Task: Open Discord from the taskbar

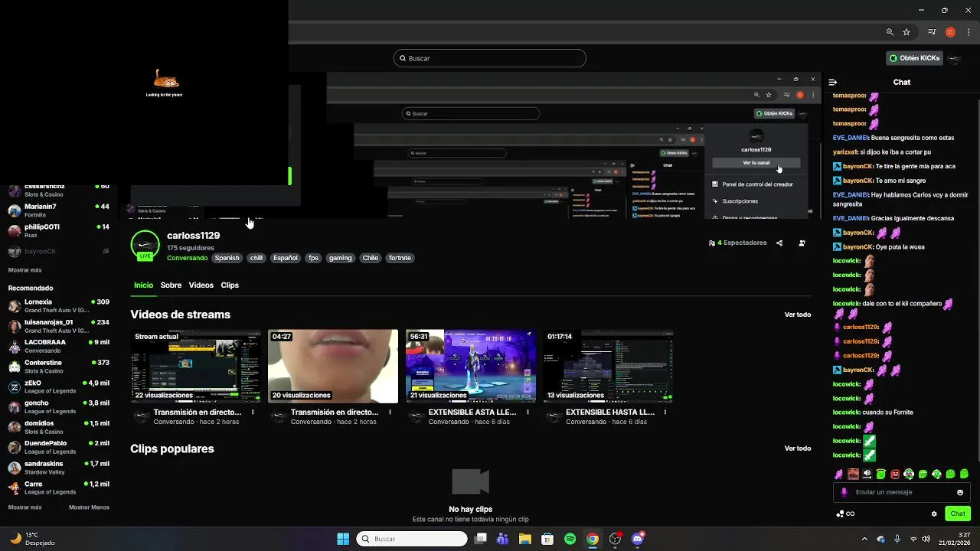Action: click(x=638, y=539)
